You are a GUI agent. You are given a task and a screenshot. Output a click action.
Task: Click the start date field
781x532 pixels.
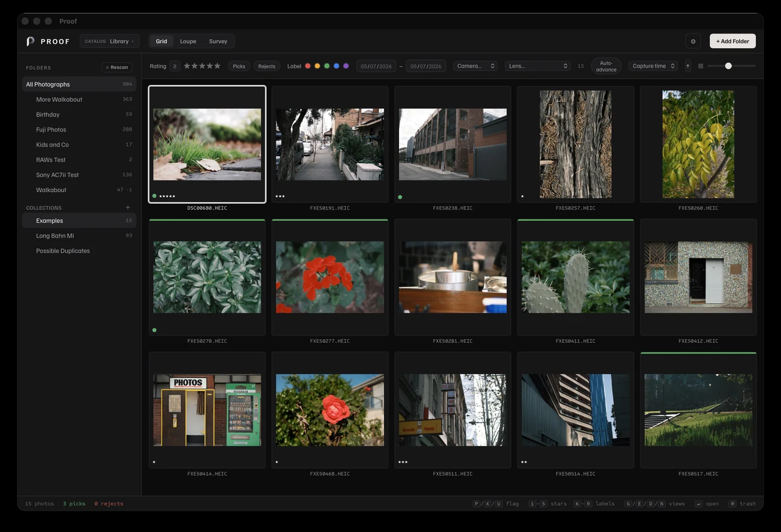(376, 66)
